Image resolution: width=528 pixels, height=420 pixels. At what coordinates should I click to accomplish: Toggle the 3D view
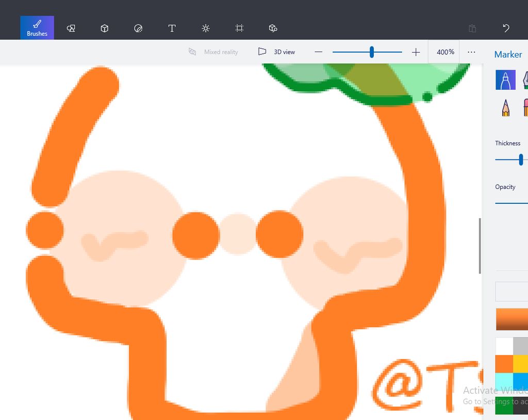[x=276, y=52]
